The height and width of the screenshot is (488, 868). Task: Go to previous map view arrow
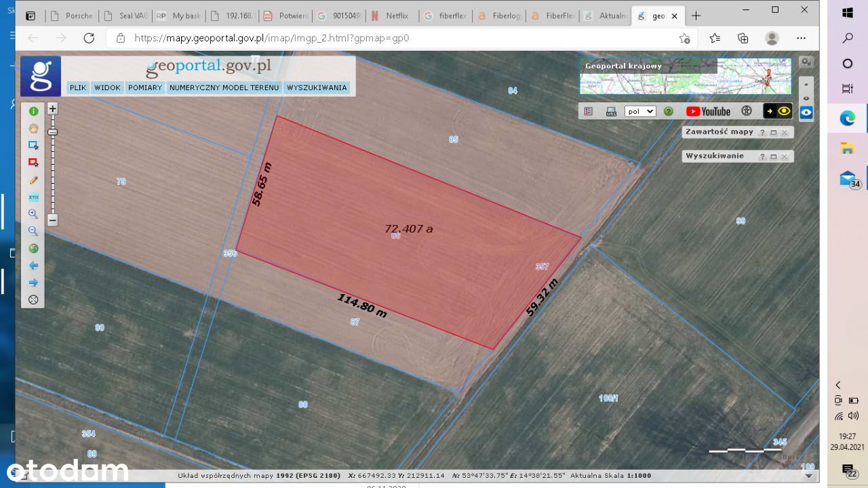(33, 266)
